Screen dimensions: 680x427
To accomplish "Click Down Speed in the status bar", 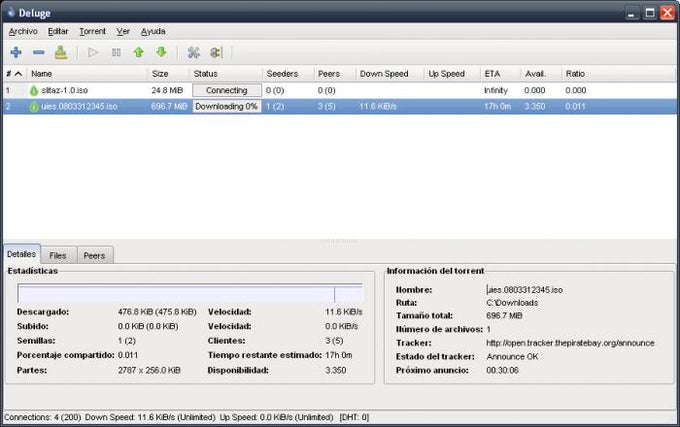I will tap(150, 417).
